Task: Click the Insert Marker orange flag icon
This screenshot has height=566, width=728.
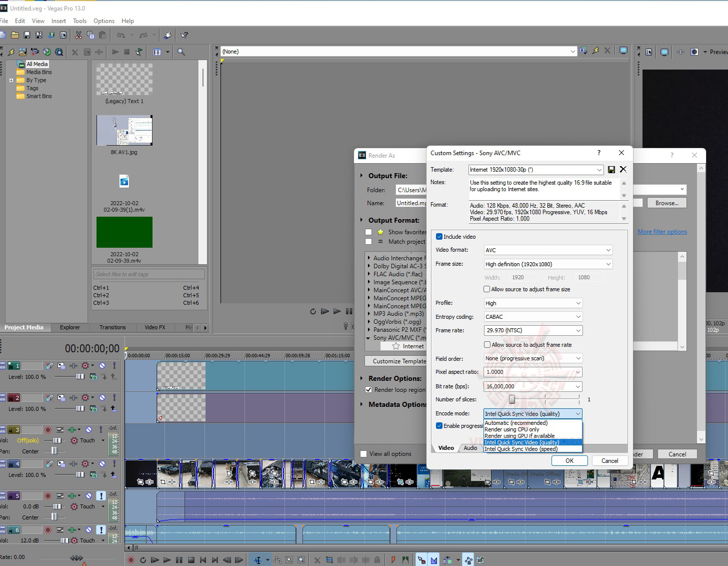Action: pyautogui.click(x=393, y=560)
